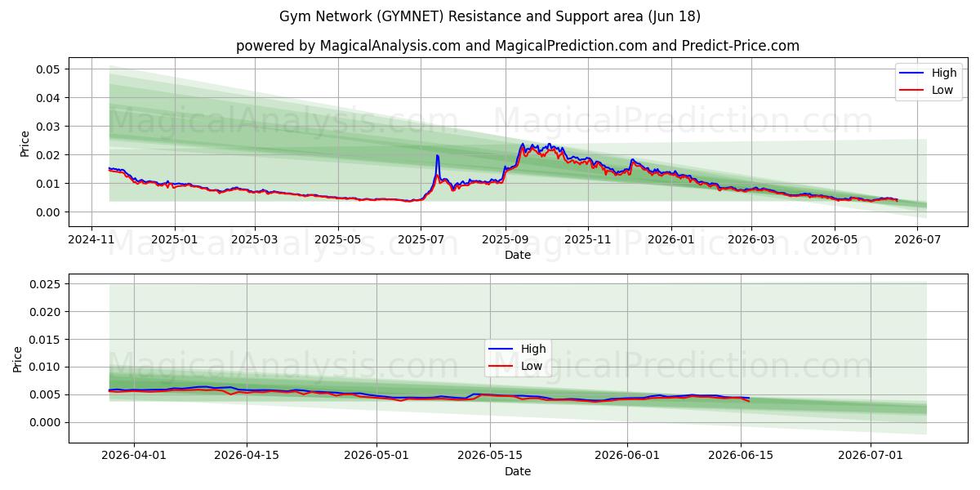
Task: Click the end of the price line in bottom chart
Action: [749, 399]
